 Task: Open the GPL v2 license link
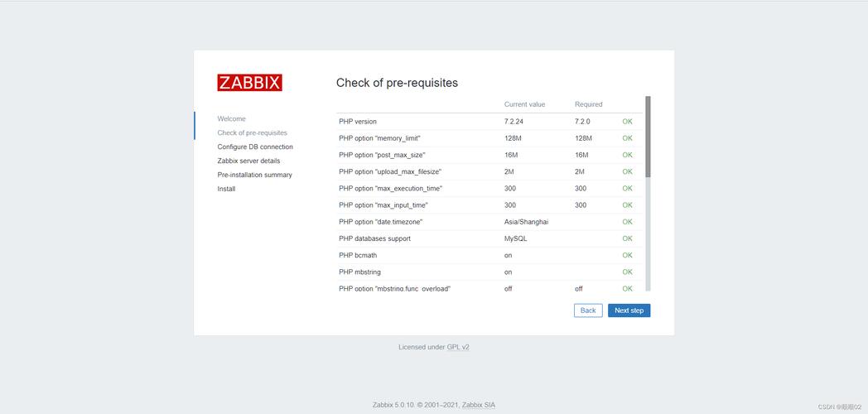pyautogui.click(x=458, y=347)
